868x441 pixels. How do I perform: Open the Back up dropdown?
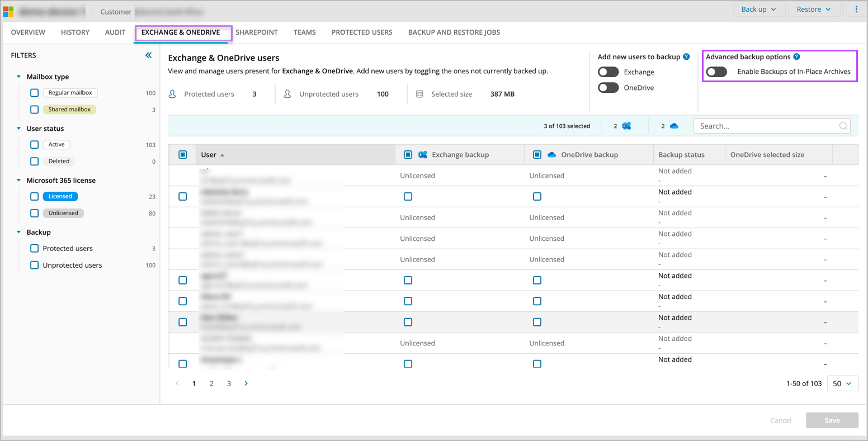(758, 10)
